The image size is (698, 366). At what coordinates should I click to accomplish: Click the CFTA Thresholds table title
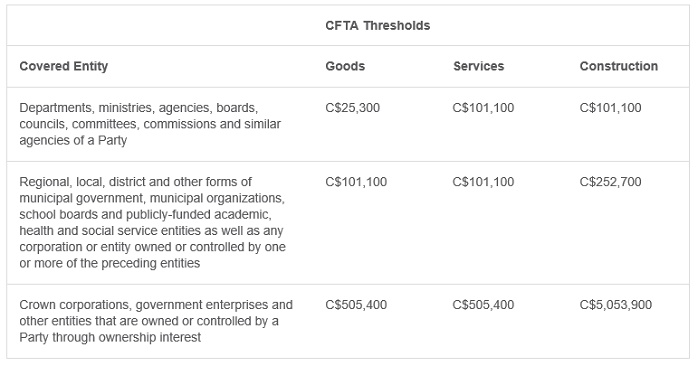377,26
